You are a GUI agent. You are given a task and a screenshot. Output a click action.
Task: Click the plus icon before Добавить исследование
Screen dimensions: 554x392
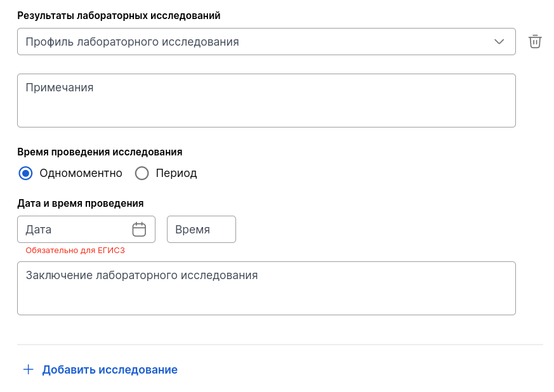pos(29,369)
